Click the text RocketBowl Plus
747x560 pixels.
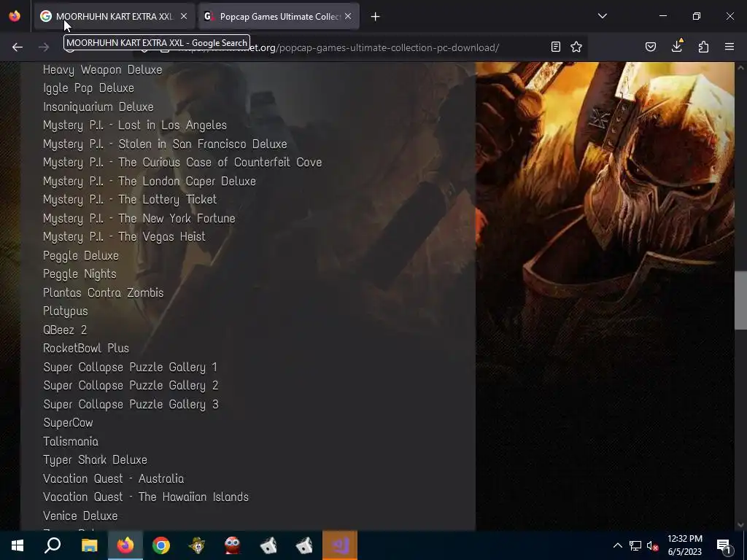86,348
